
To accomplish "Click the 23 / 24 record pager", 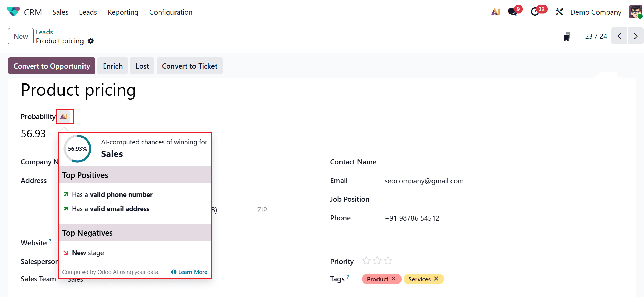I will [596, 36].
